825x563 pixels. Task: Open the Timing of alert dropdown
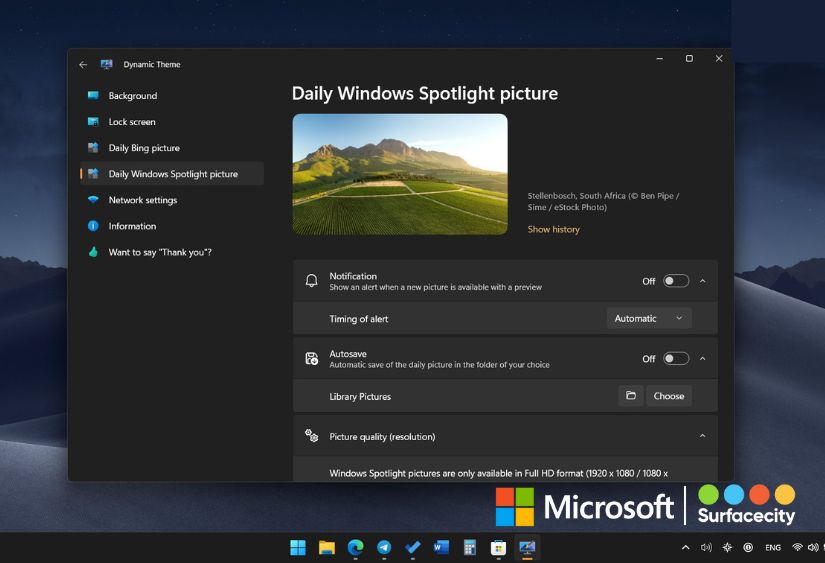tap(648, 319)
